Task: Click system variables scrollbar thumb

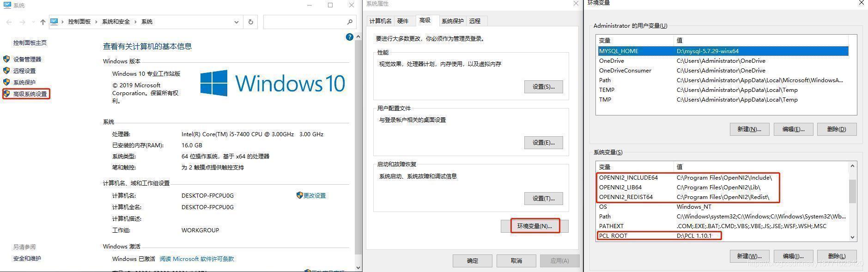Action: click(x=852, y=191)
